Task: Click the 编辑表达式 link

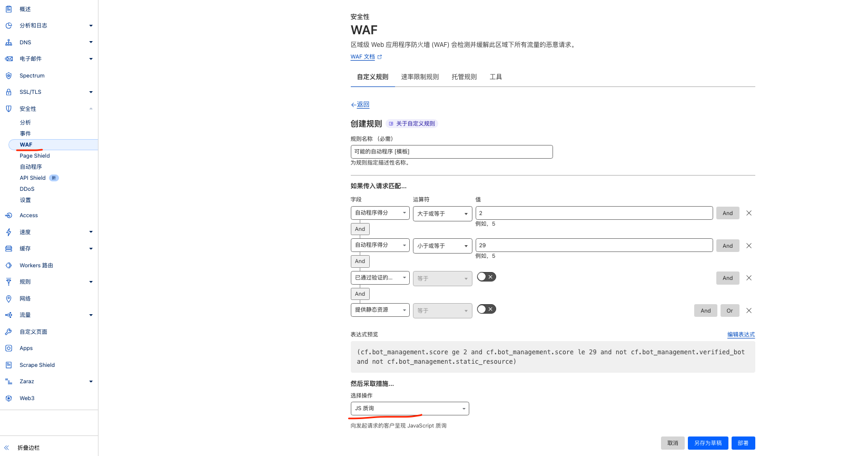Action: 741,334
